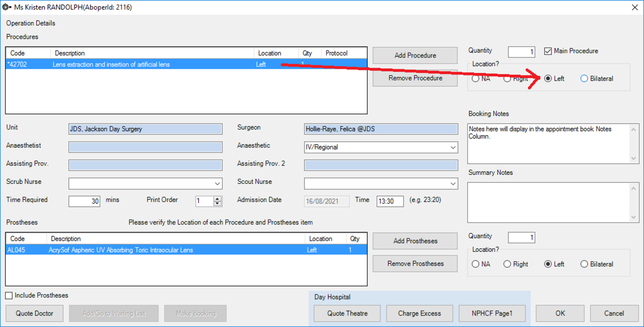Click the procedure Quantity input field
Viewport: 644px width, 327px height.
[521, 52]
